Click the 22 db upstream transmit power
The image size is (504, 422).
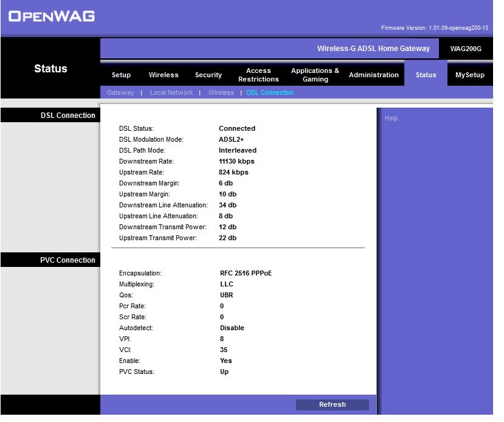(227, 238)
